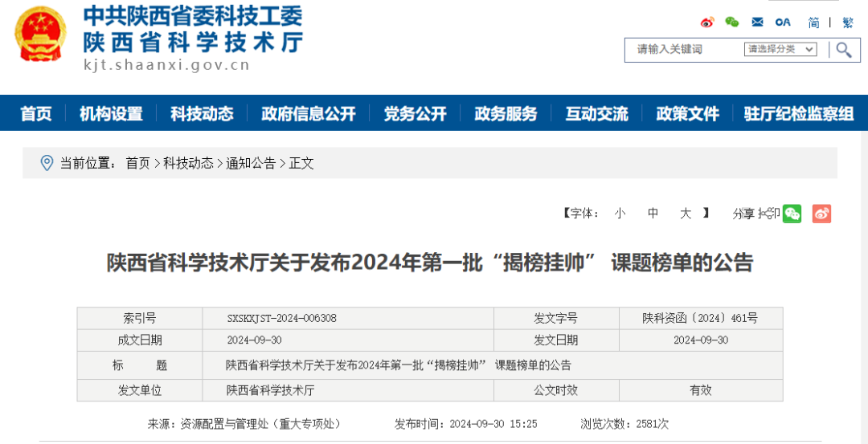The width and height of the screenshot is (868, 444).
Task: Select document number 陕科资函〔2024〕461号
Action: coord(700,319)
